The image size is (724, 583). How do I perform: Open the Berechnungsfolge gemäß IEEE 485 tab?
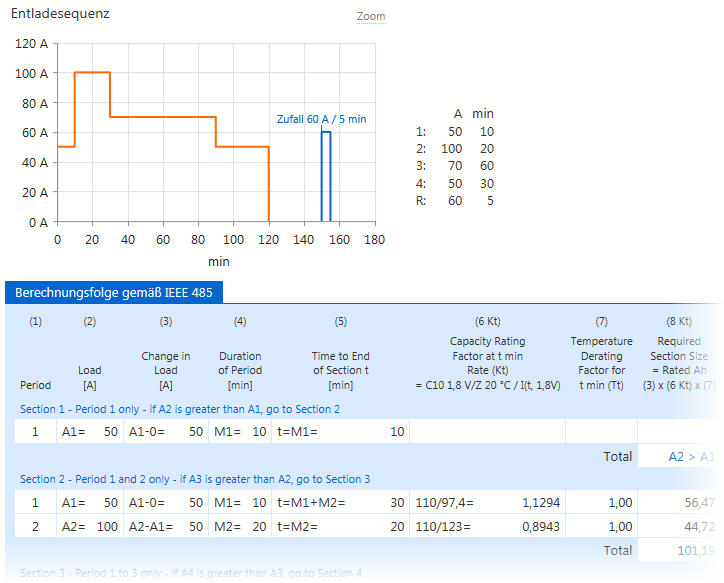click(114, 293)
